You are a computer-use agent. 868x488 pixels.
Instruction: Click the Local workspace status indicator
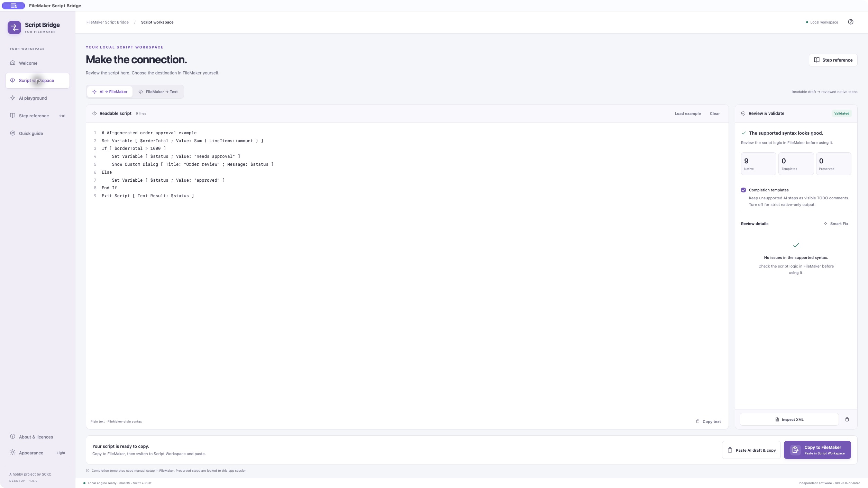coord(822,22)
